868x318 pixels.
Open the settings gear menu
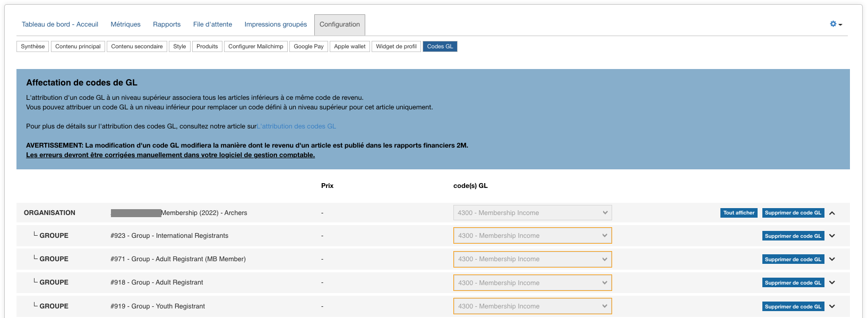pos(836,24)
